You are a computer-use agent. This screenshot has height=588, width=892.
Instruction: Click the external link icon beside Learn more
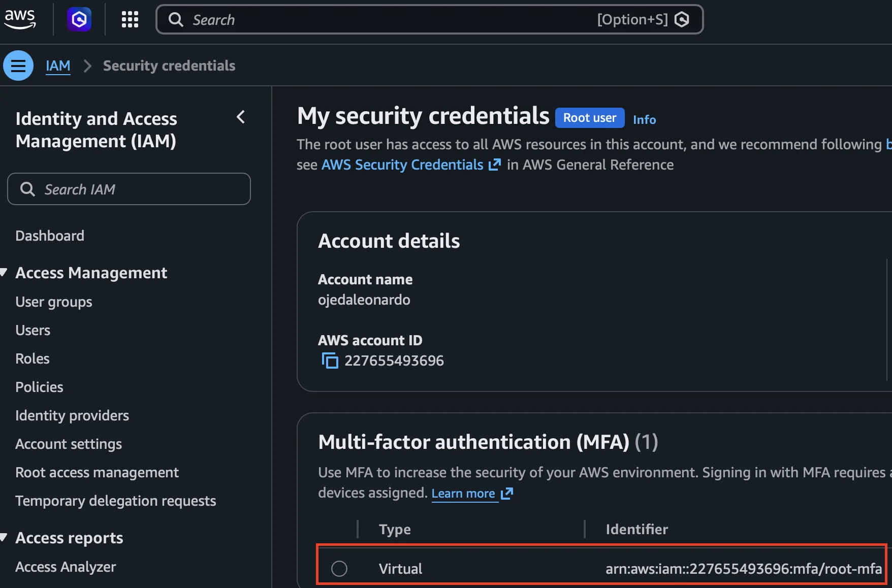click(507, 493)
